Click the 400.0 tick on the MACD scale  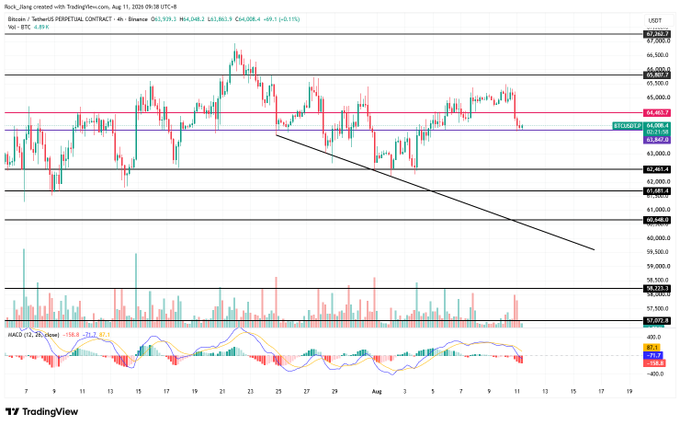[x=654, y=337]
